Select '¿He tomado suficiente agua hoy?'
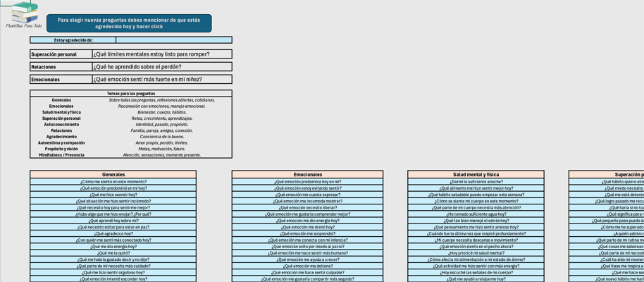644x282 pixels. [476, 214]
